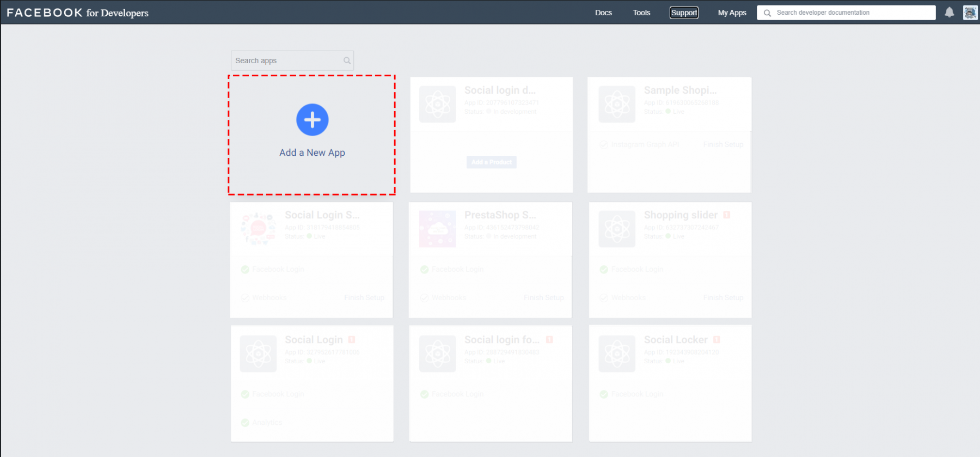Click the Facebook for Developers logo
The image size is (980, 457).
(77, 13)
